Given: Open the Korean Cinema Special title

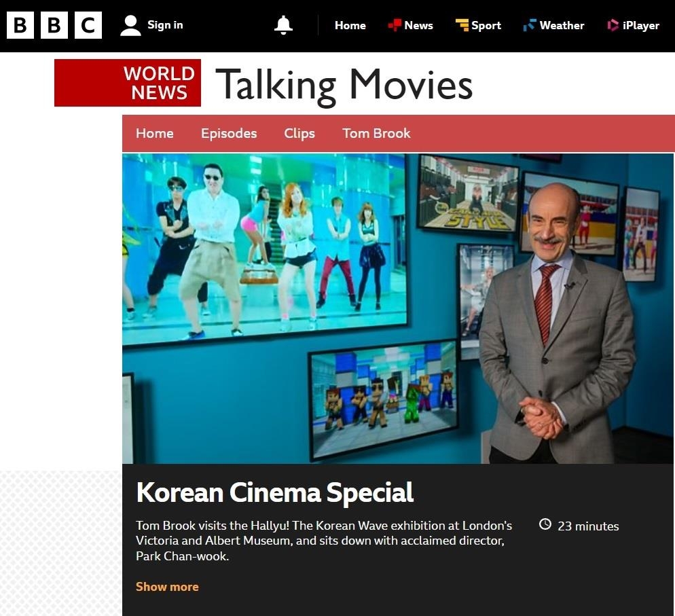Looking at the screenshot, I should 274,492.
